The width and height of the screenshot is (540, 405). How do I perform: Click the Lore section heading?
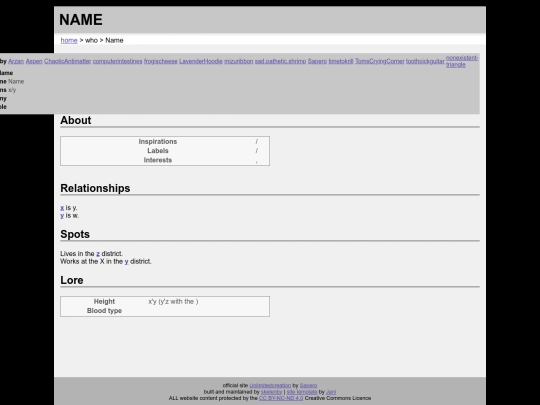(x=72, y=280)
